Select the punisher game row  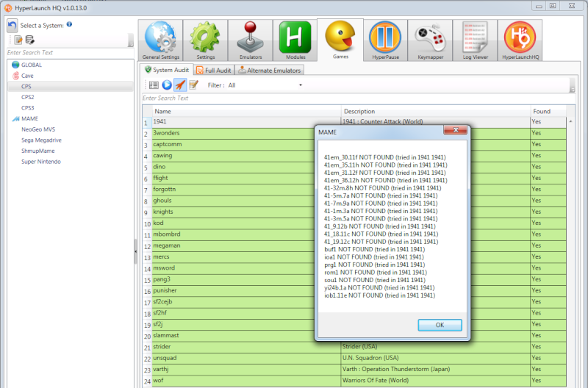click(x=354, y=290)
